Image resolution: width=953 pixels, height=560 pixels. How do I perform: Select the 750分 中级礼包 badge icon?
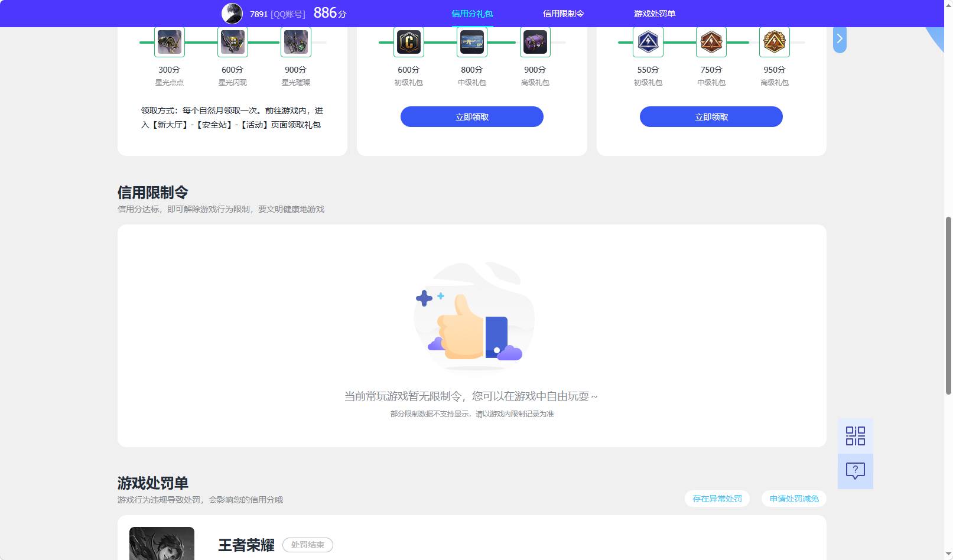point(711,41)
